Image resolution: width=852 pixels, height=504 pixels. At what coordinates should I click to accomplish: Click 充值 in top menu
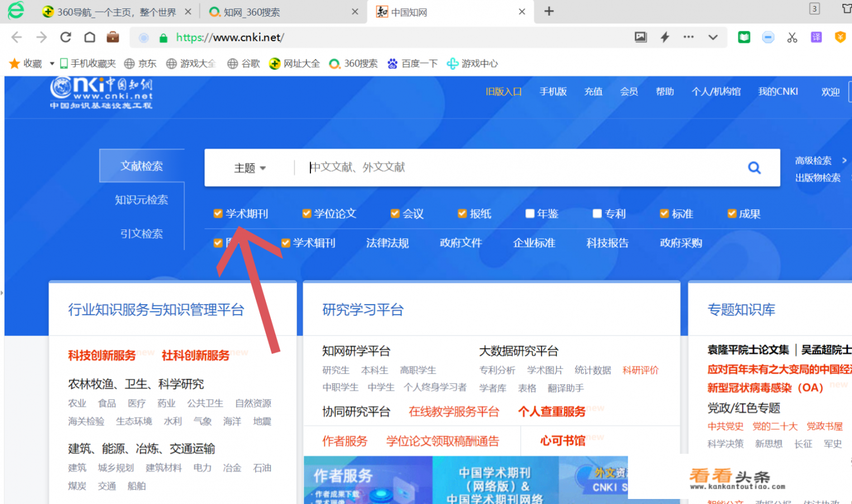(x=593, y=92)
